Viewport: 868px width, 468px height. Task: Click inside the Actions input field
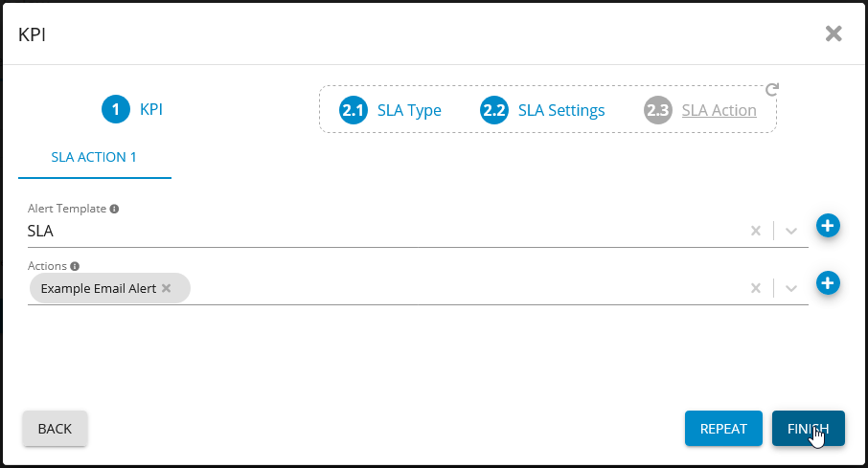(460, 288)
